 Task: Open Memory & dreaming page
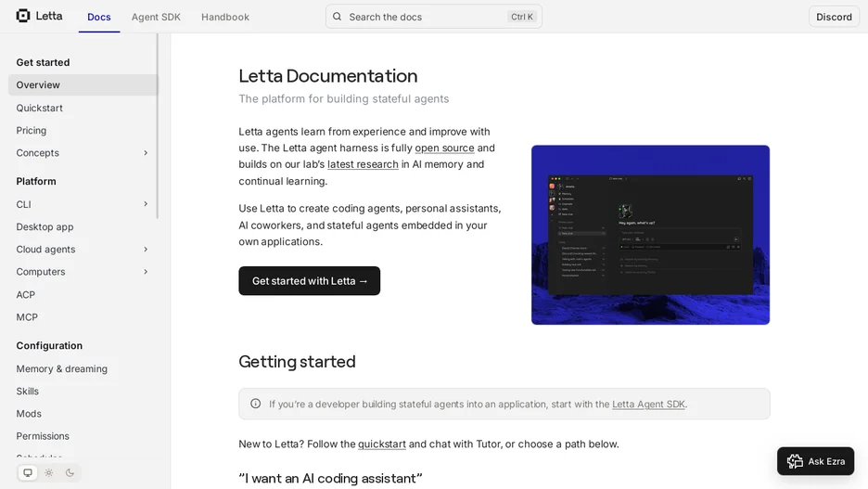coord(61,368)
